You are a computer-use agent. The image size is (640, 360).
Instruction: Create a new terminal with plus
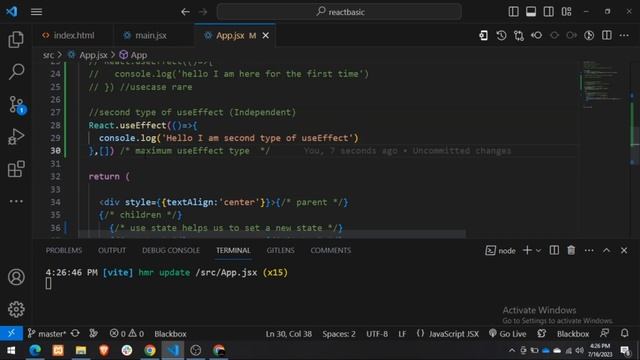pyautogui.click(x=527, y=250)
